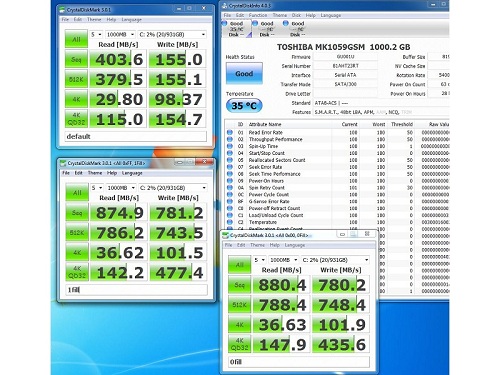Click the Threshold column header

point(402,124)
